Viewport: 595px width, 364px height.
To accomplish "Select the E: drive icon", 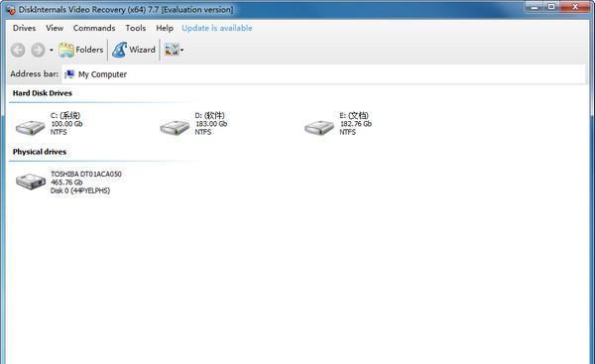I will 319,128.
